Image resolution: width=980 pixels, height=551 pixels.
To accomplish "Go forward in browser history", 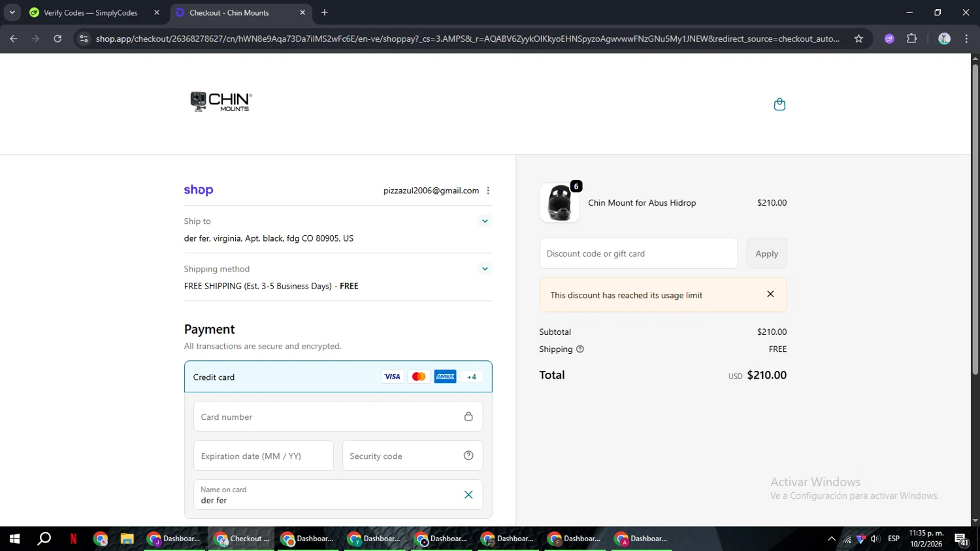I will tap(35, 39).
